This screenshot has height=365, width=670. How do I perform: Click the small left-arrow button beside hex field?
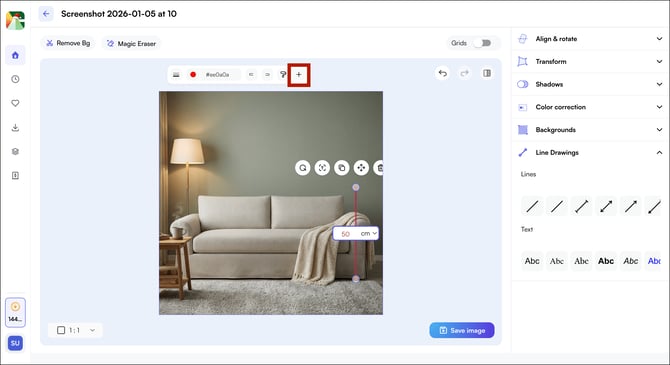coord(251,75)
